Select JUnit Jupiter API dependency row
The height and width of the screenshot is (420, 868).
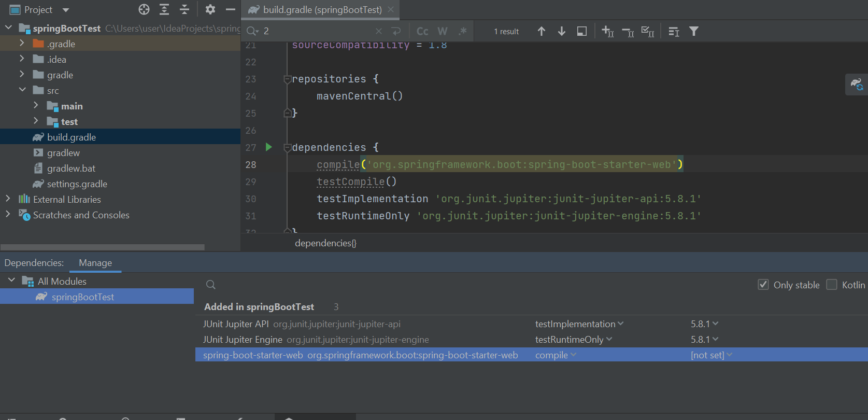coord(532,324)
